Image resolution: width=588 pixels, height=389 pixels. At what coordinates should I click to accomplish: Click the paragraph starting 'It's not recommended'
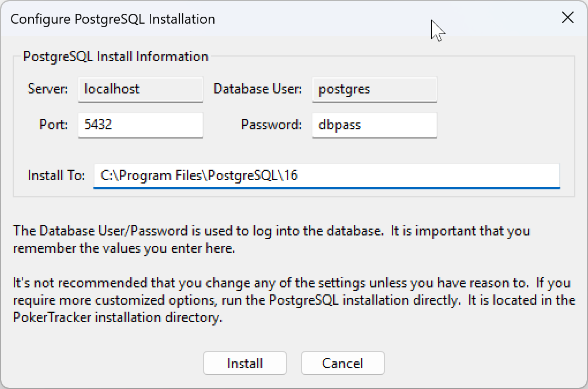[x=294, y=300]
